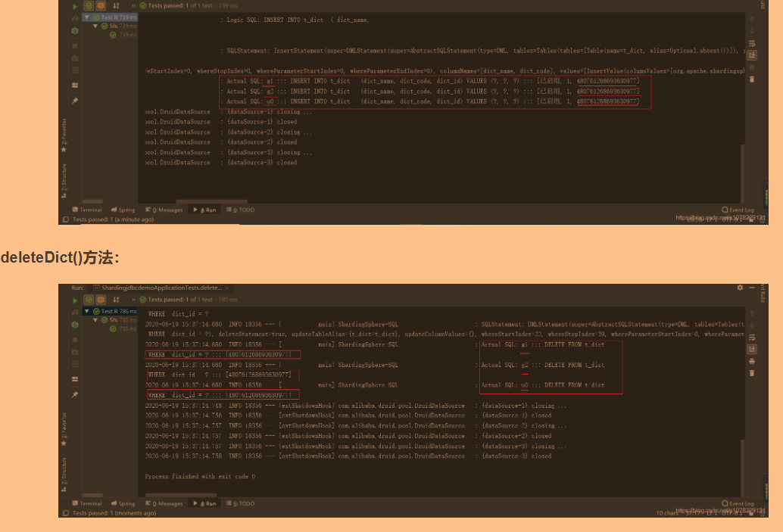Click Sort Alphabetically icon in upper panel
The height and width of the screenshot is (532, 783).
[116, 6]
